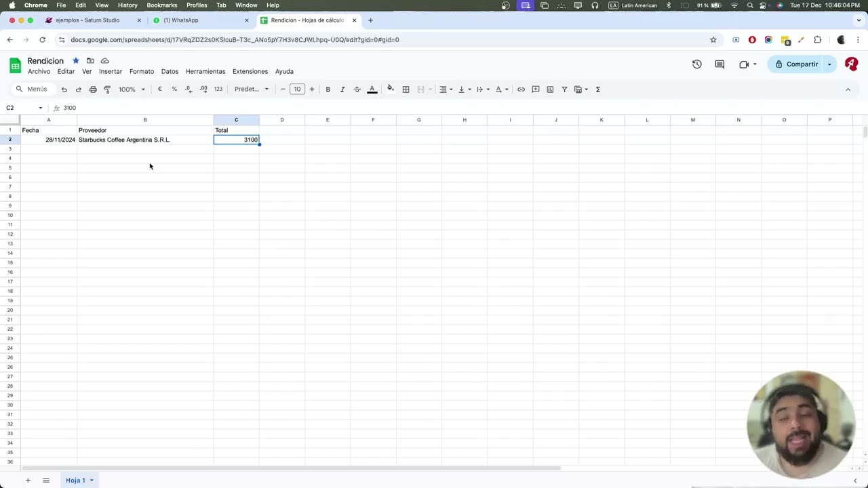Image resolution: width=868 pixels, height=488 pixels.
Task: Print the spreadsheet with printer icon
Action: click(x=93, y=89)
